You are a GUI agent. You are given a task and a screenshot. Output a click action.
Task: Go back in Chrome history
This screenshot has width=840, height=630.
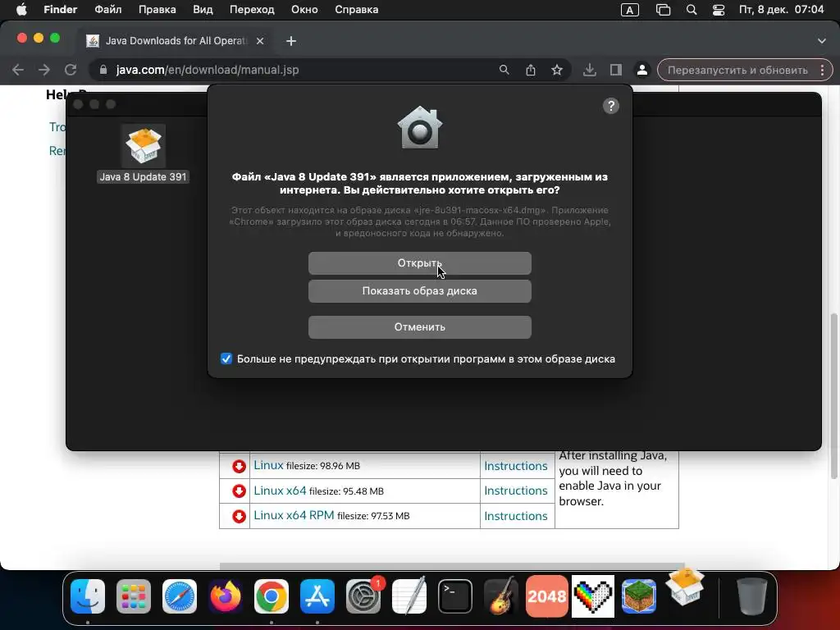coord(18,70)
